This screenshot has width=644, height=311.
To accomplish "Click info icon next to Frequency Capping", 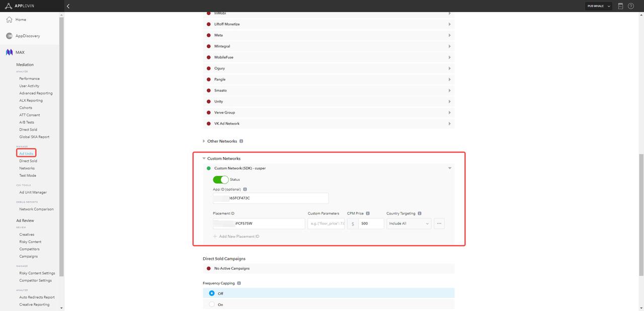I will (239, 283).
